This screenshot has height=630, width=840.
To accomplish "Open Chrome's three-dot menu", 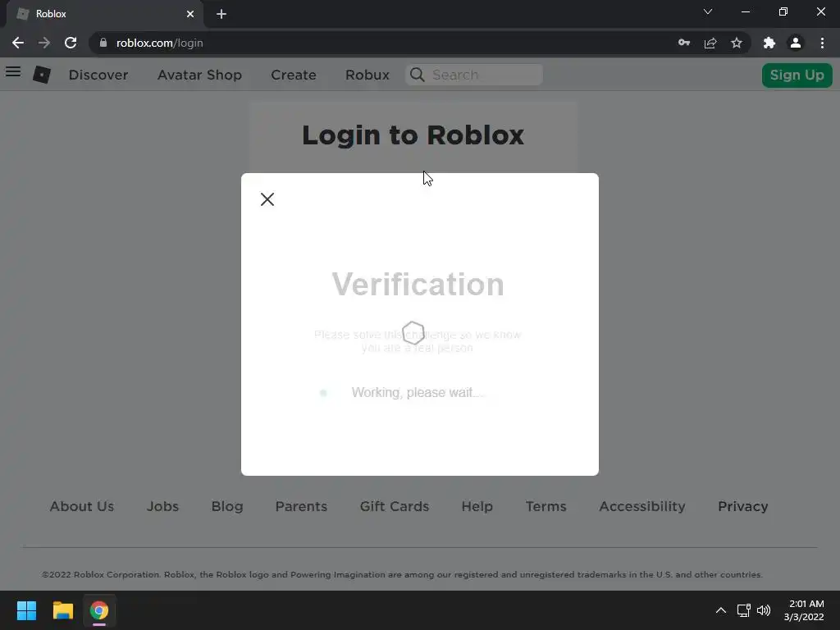I will point(822,43).
